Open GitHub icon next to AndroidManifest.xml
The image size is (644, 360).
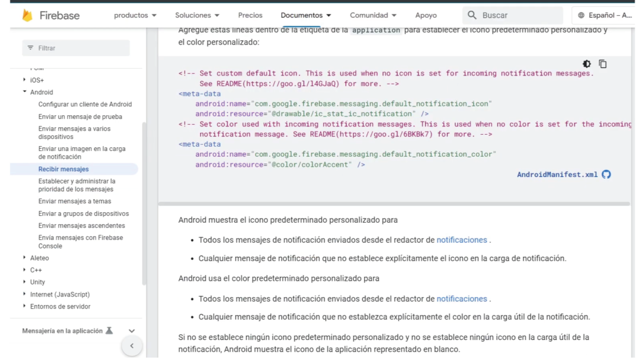[x=606, y=174]
